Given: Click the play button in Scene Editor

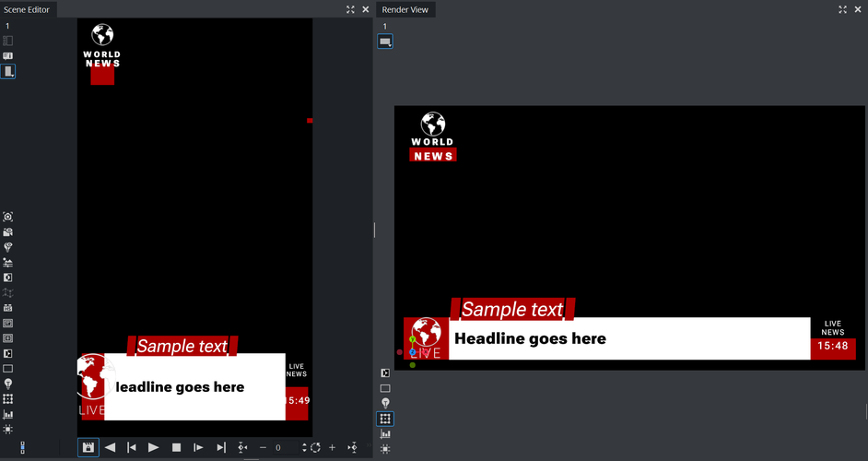Looking at the screenshot, I should (154, 447).
